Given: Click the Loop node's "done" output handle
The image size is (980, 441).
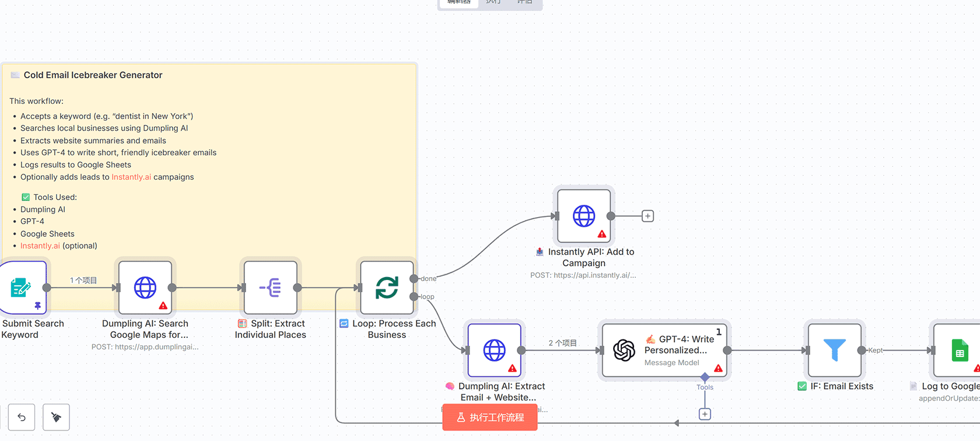Looking at the screenshot, I should [414, 278].
